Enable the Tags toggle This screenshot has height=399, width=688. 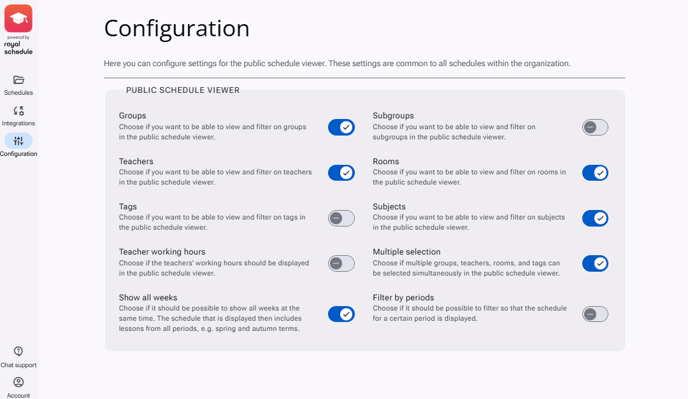click(x=341, y=218)
